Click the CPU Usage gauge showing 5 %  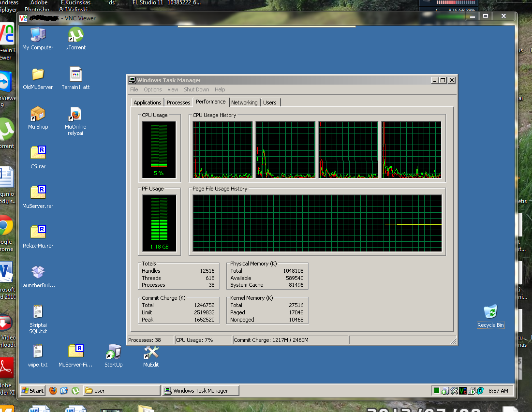(159, 149)
